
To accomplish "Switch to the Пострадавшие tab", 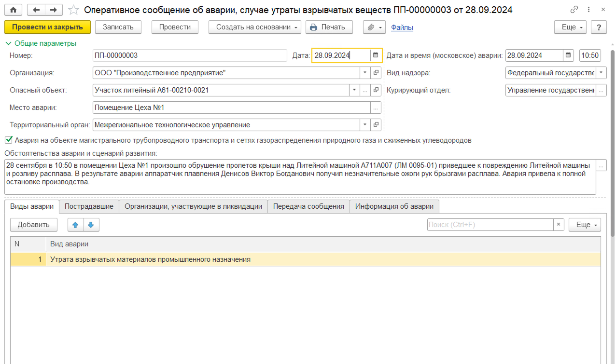I will pos(89,206).
